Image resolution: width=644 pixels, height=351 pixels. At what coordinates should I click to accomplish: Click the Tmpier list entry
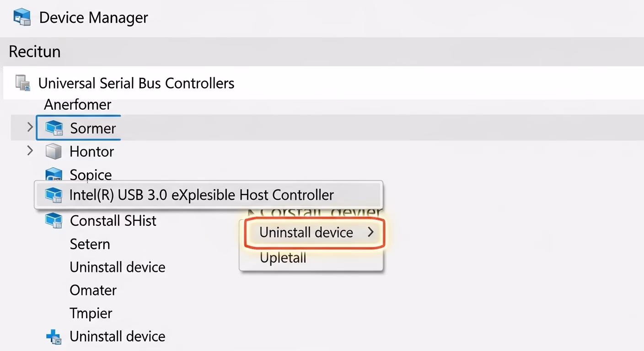(91, 314)
